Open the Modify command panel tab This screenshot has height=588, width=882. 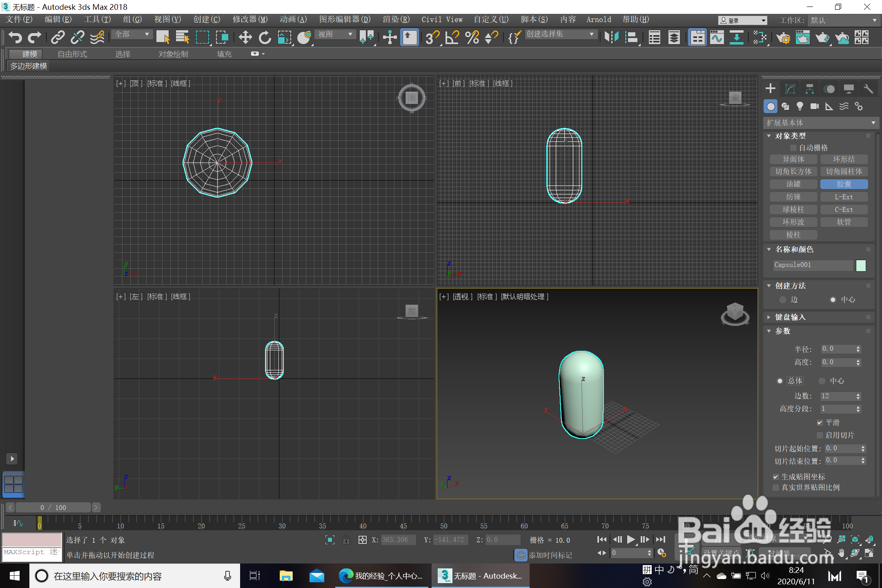(790, 89)
